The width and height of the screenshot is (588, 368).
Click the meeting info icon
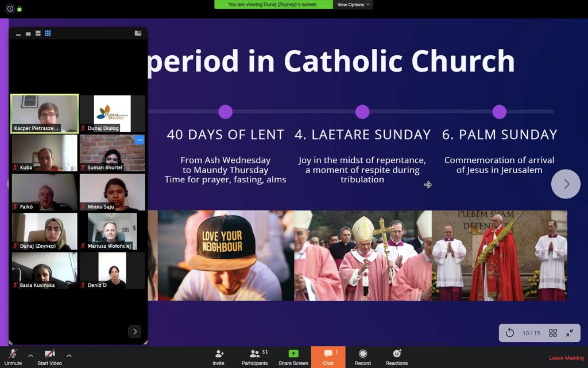(10, 8)
